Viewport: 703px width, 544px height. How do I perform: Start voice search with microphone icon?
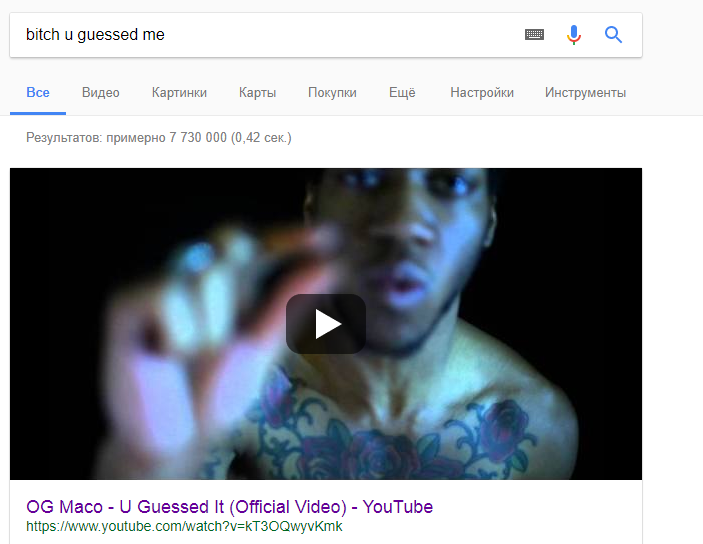point(573,35)
